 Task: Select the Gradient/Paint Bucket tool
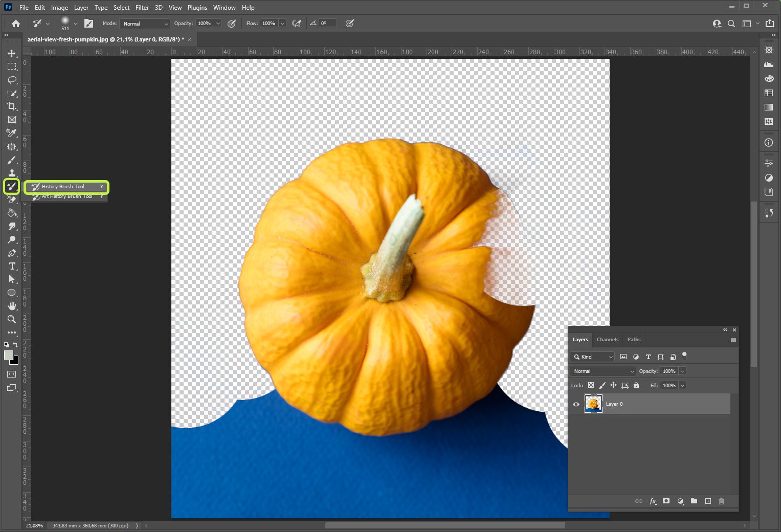click(12, 213)
